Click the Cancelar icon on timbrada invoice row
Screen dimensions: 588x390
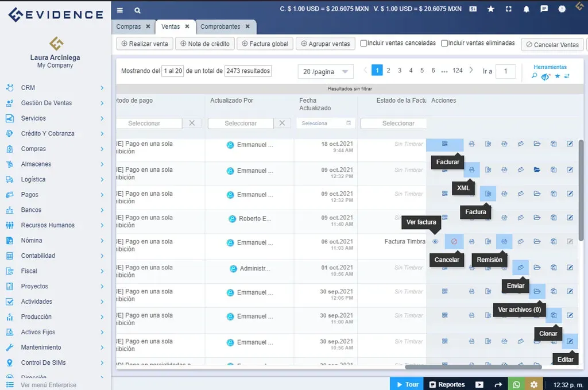454,242
